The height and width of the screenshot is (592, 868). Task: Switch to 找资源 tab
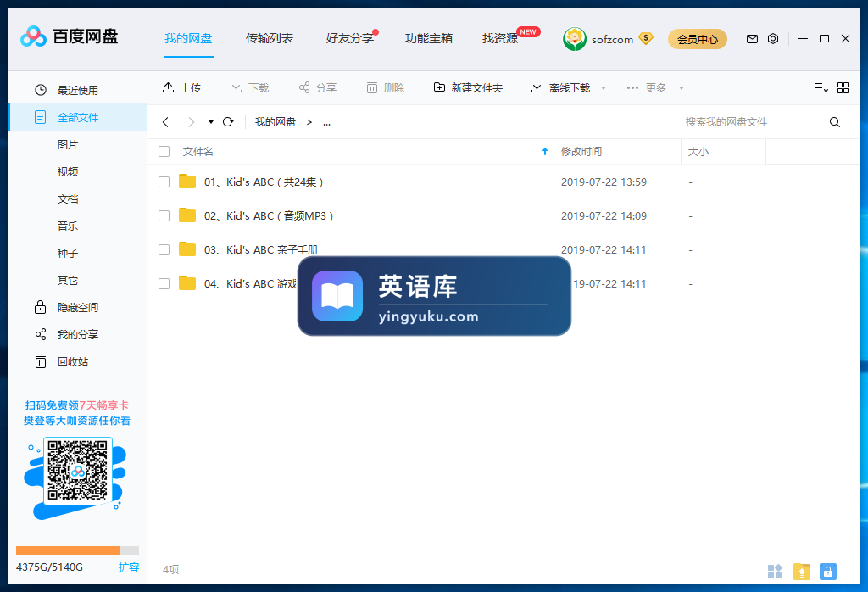click(x=500, y=38)
